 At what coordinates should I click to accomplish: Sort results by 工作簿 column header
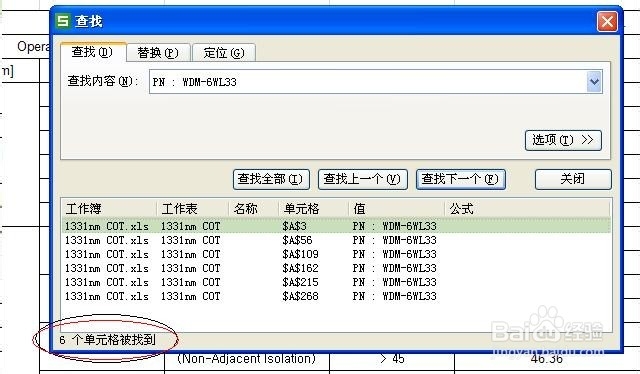click(x=109, y=209)
